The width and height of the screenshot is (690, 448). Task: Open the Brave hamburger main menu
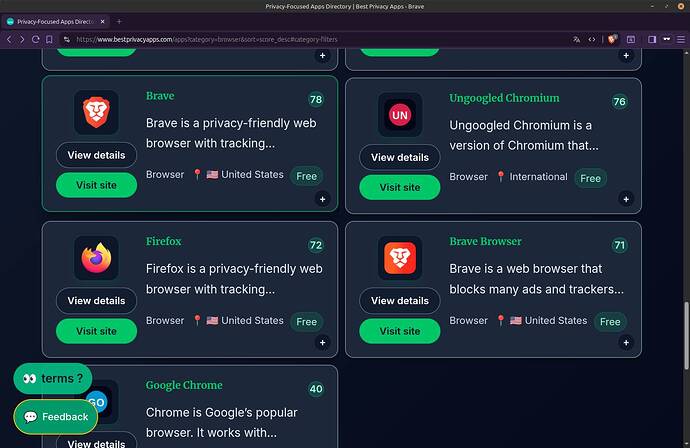681,39
